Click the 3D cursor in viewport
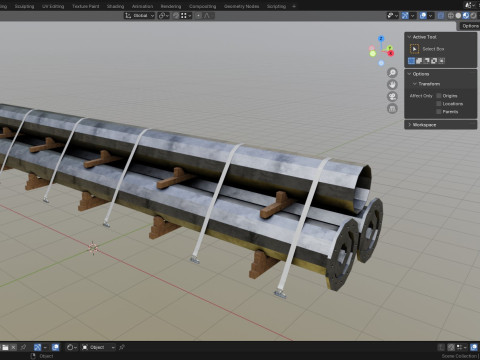The width and height of the screenshot is (480, 360). coord(93,248)
